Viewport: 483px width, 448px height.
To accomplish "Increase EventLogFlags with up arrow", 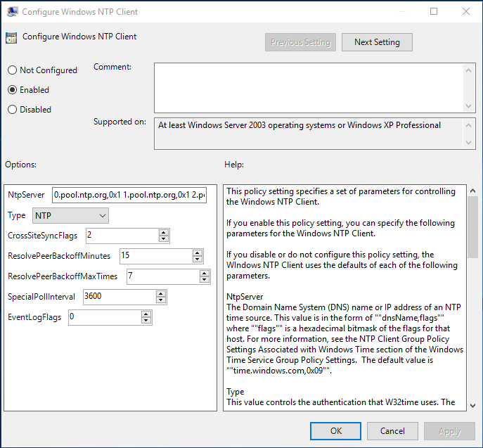I will tap(146, 314).
